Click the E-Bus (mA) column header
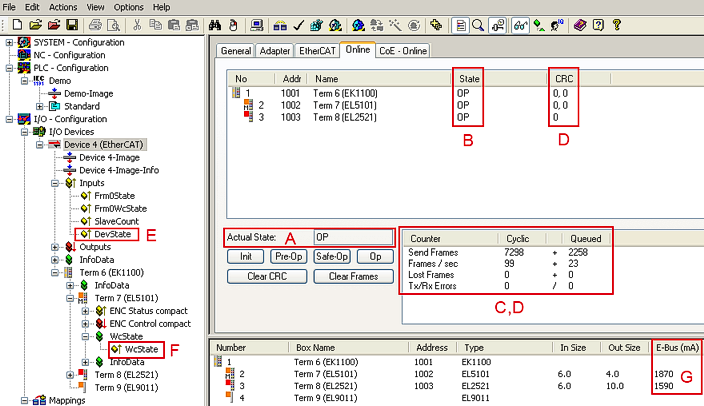704x406 pixels. coord(677,348)
